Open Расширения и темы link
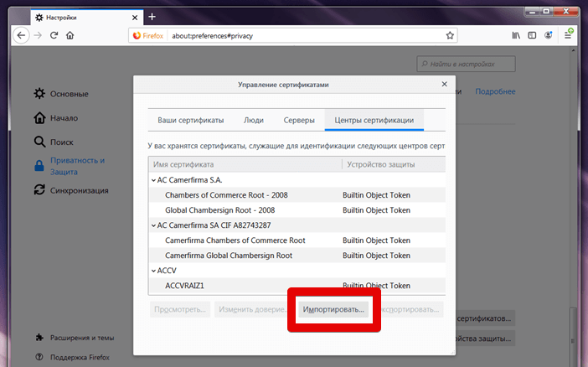This screenshot has width=588, height=367. (x=75, y=338)
